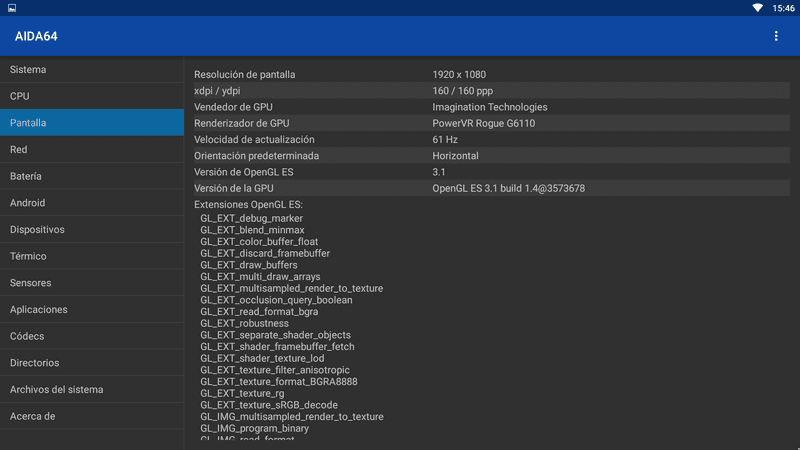Open the Térmico section
This screenshot has height=450, width=800.
click(x=92, y=256)
